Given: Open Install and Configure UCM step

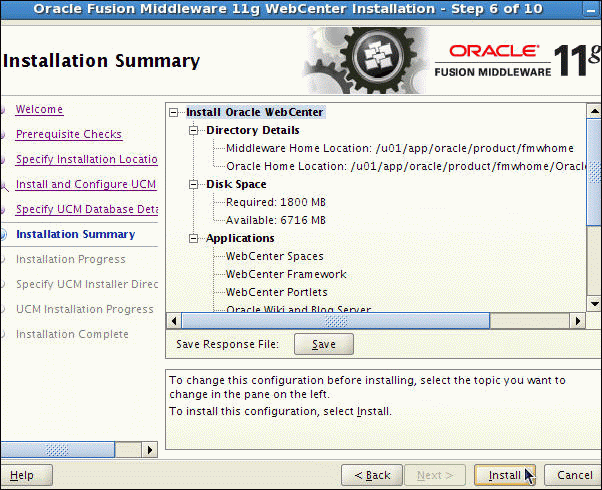Looking at the screenshot, I should [x=86, y=184].
